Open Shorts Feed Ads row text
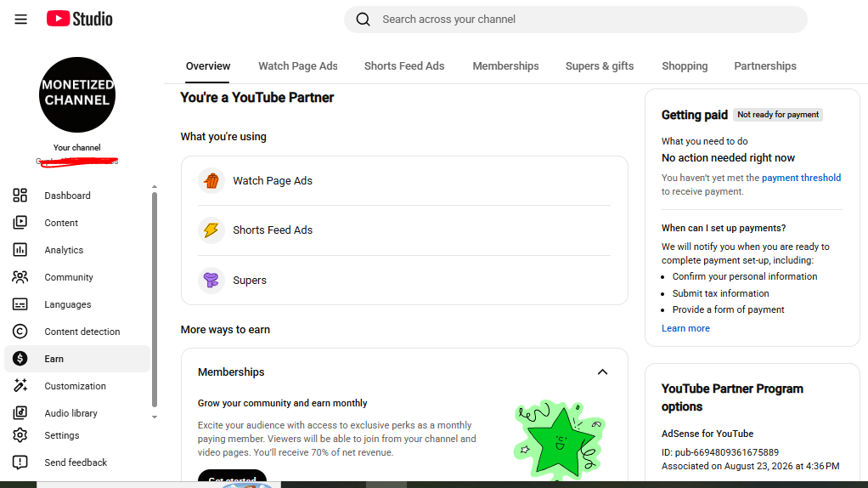Screen dimensions: 868x488 pos(273,230)
